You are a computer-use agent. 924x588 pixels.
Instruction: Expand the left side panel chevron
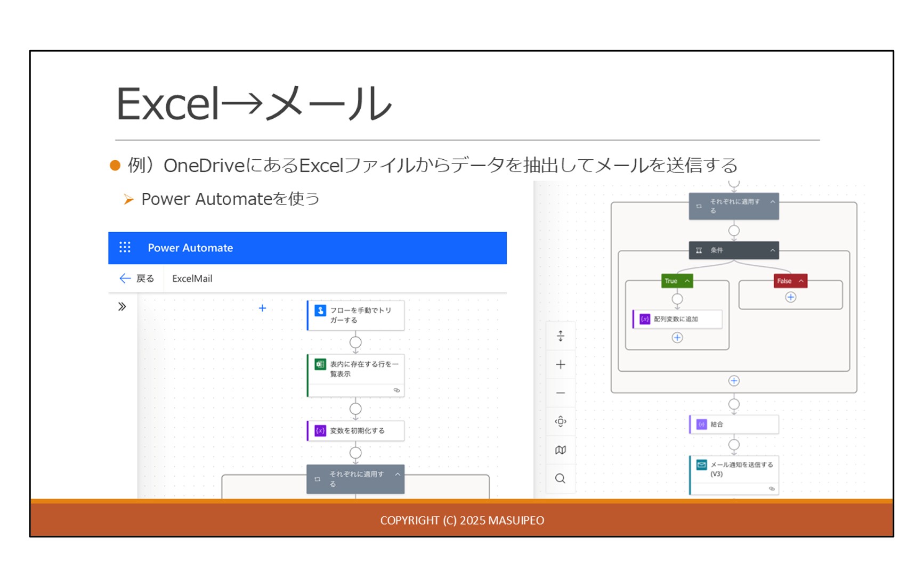point(122,307)
